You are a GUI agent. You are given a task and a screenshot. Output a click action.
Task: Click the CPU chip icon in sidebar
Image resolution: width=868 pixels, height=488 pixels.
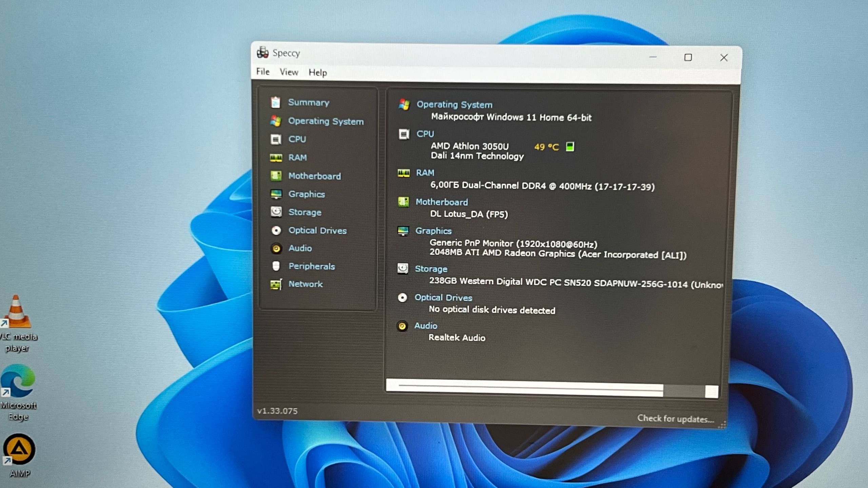pos(276,139)
